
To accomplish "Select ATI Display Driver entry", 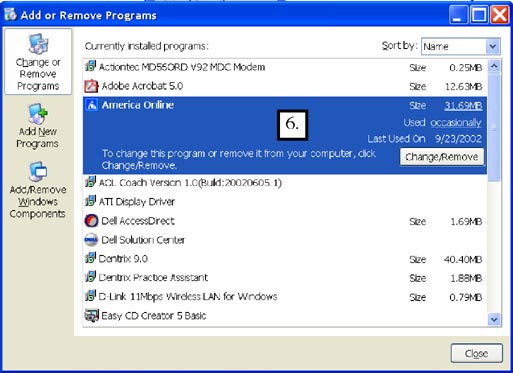I will [285, 201].
